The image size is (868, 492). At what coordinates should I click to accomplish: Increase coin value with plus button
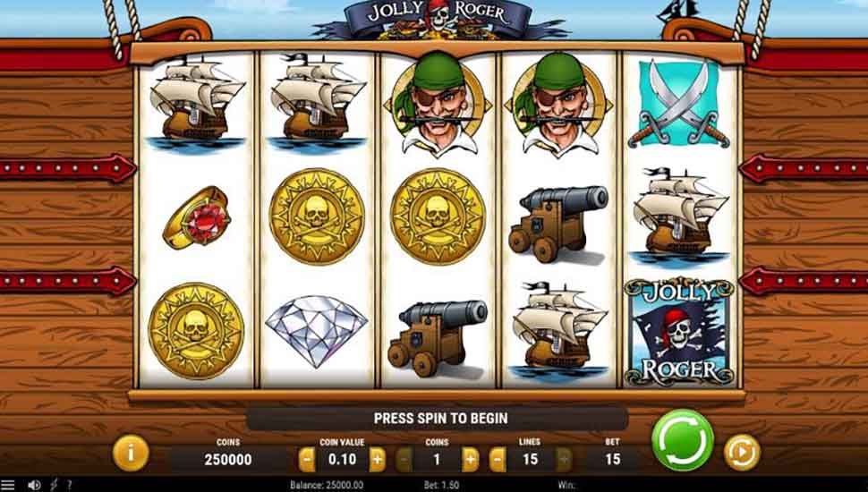tap(378, 459)
